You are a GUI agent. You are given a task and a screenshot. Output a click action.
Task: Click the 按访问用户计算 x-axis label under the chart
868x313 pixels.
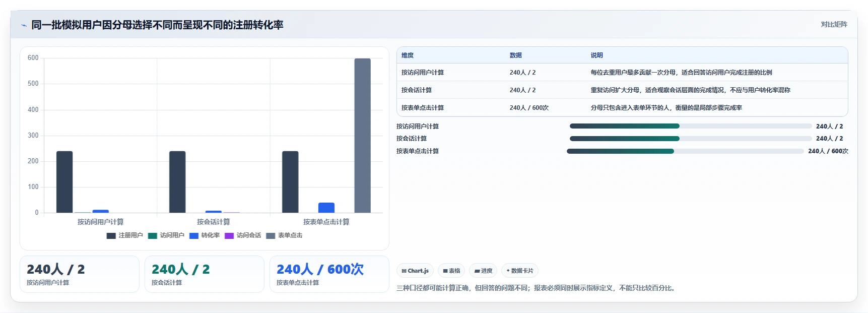click(100, 222)
